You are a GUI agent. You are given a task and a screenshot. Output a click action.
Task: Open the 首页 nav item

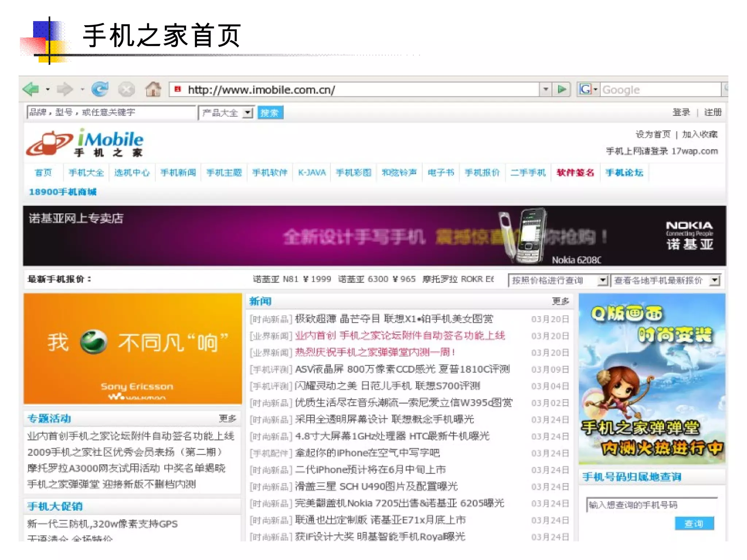pyautogui.click(x=43, y=172)
